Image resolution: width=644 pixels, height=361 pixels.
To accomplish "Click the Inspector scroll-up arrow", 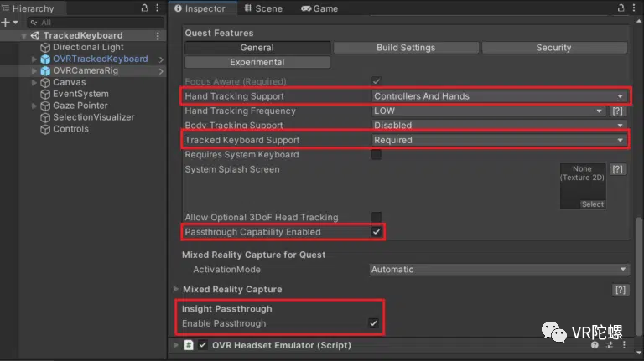I will pyautogui.click(x=639, y=20).
